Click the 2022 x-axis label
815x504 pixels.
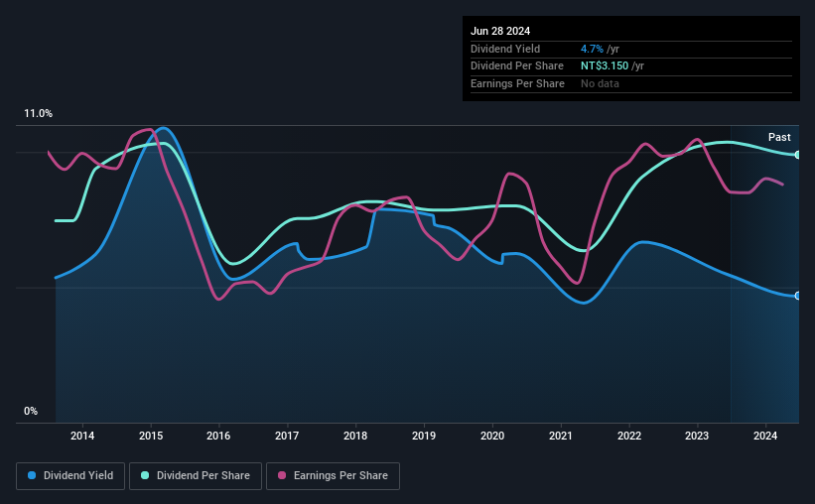click(x=629, y=436)
